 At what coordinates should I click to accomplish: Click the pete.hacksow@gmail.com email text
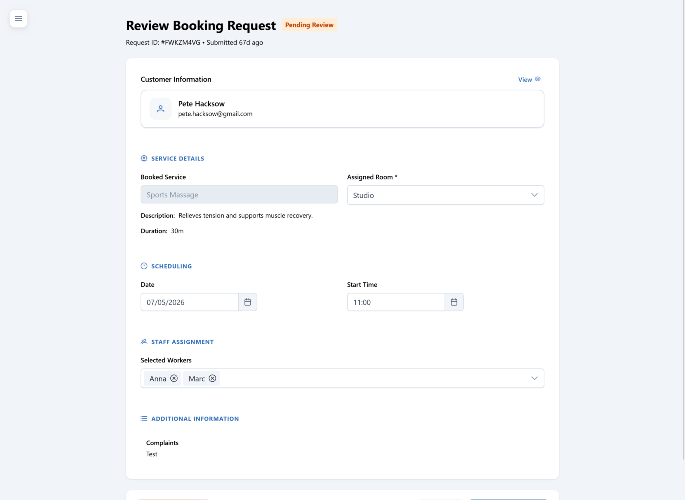(x=215, y=114)
